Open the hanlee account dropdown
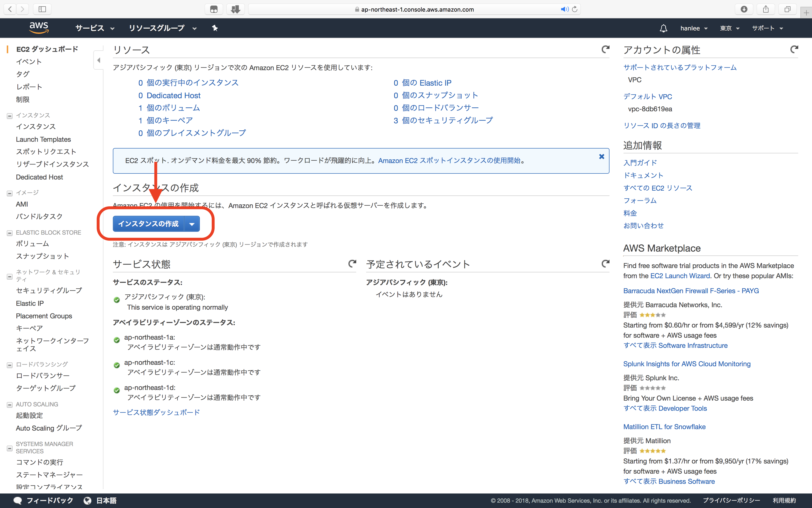This screenshot has height=508, width=812. point(694,28)
